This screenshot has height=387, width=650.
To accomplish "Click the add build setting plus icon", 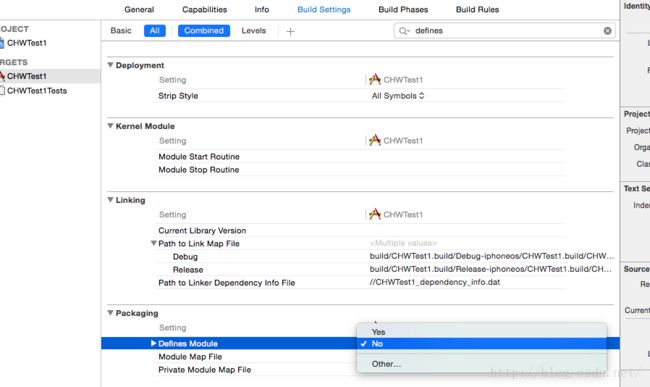I will [290, 31].
